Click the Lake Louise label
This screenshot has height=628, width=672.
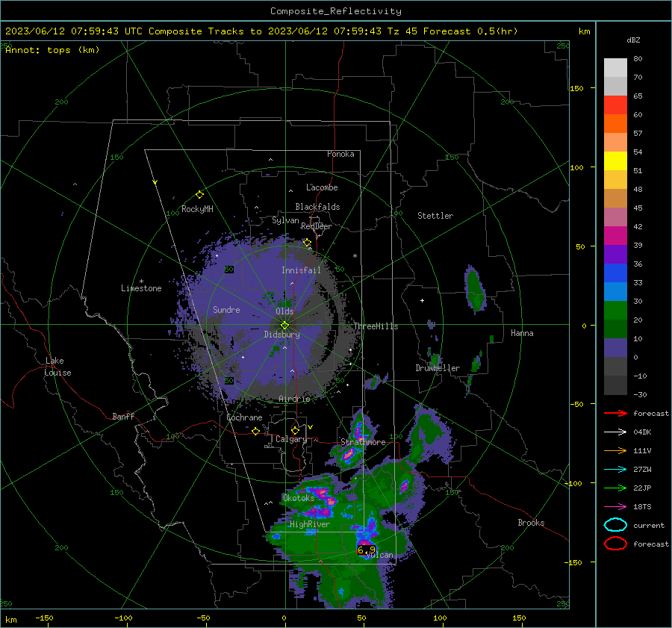click(57, 367)
